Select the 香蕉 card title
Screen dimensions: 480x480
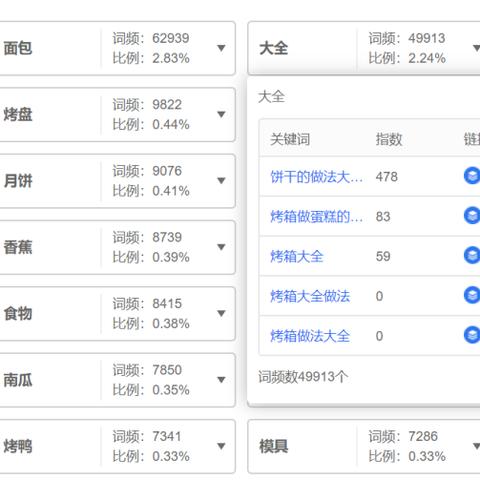(18, 247)
